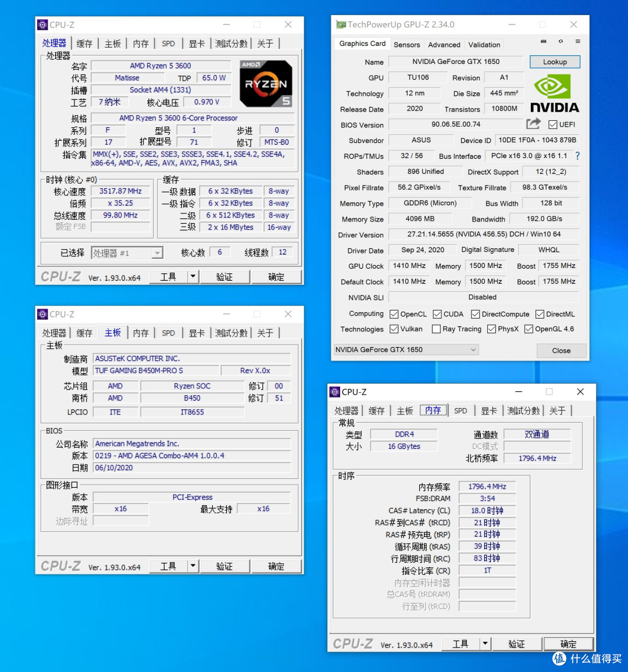Expand tools arrow in CPU-Z memory window

(x=486, y=644)
